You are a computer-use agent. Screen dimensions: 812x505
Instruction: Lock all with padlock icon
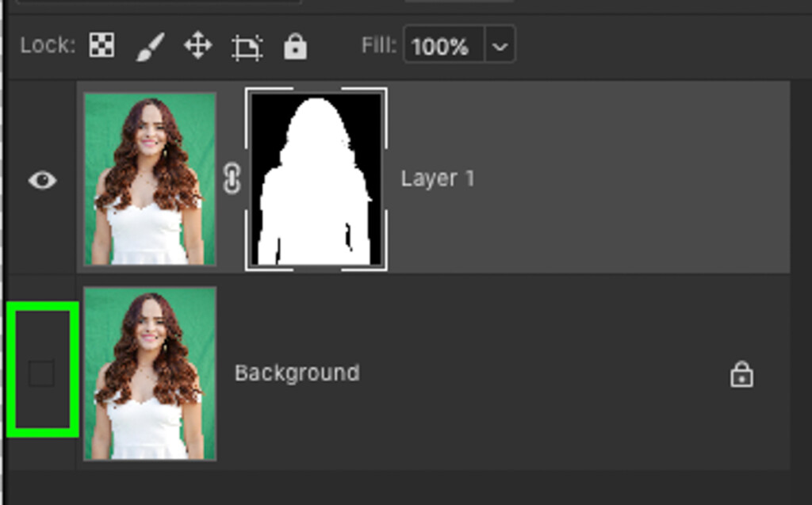pyautogui.click(x=295, y=47)
